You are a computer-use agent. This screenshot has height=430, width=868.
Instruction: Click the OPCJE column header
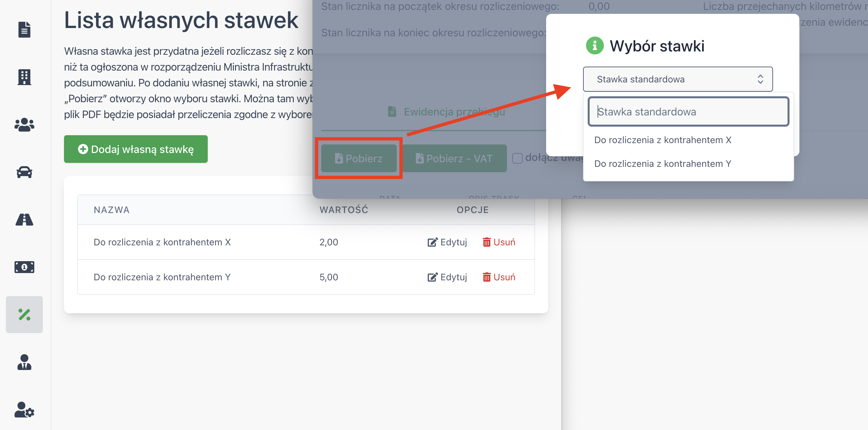[472, 210]
